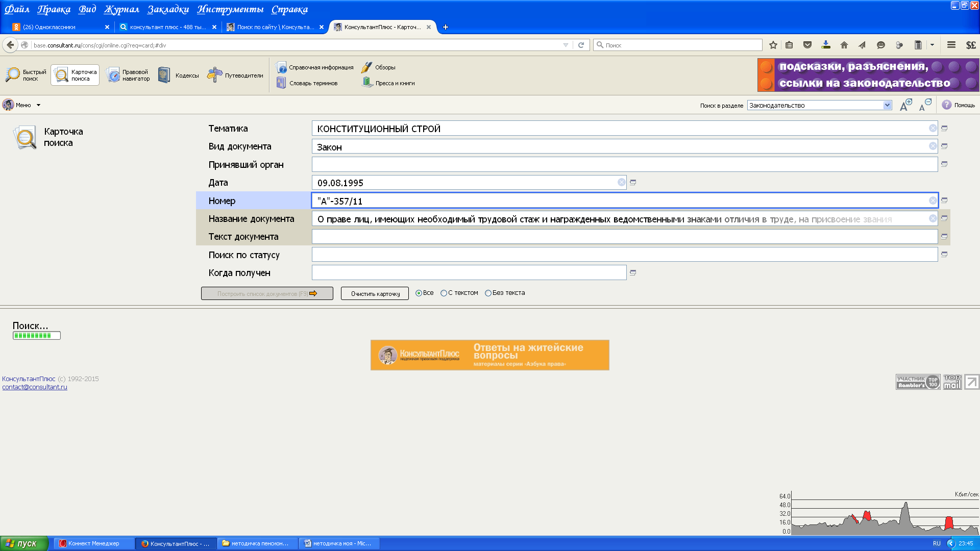Increase font size with A+ icon
The image size is (980, 551).
point(905,105)
